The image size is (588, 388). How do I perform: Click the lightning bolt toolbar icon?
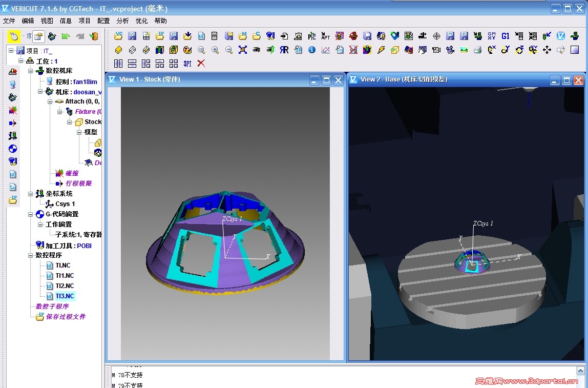[381, 50]
